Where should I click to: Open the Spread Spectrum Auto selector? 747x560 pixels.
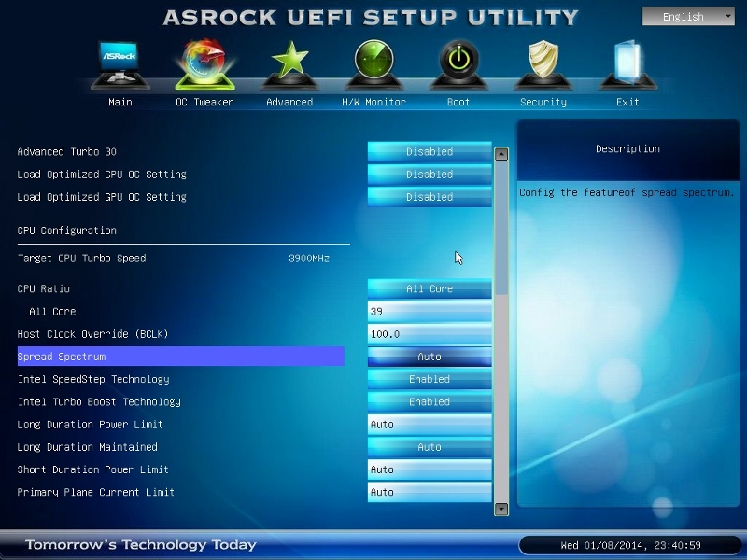pyautogui.click(x=430, y=357)
